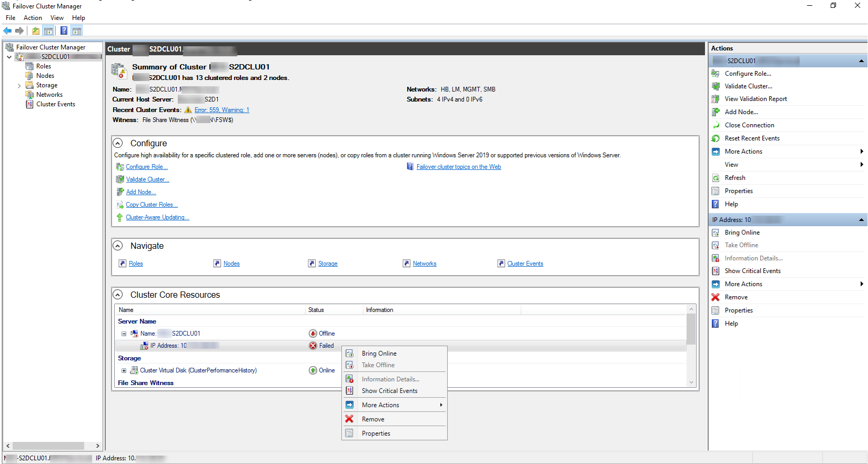Click View Validation Report in Actions pane
This screenshot has width=868, height=464.
tap(755, 99)
